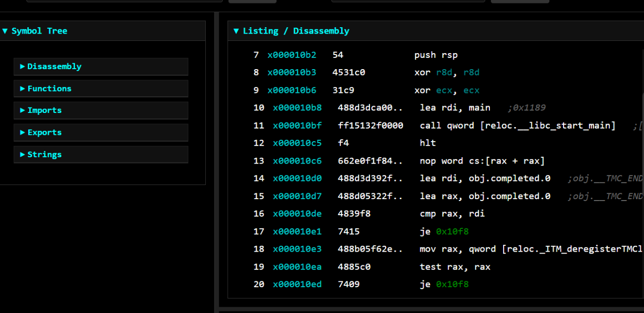Screen dimensions: 644x313
Task: Click opcode bytes ff15132f0000
Action: tap(371, 126)
